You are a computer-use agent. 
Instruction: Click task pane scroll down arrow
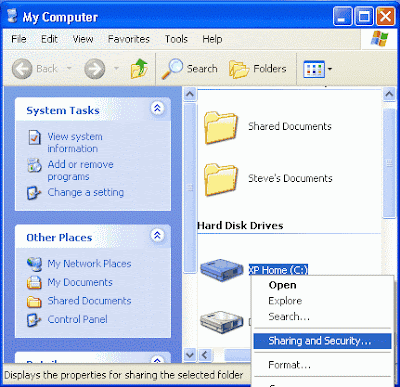[190, 355]
